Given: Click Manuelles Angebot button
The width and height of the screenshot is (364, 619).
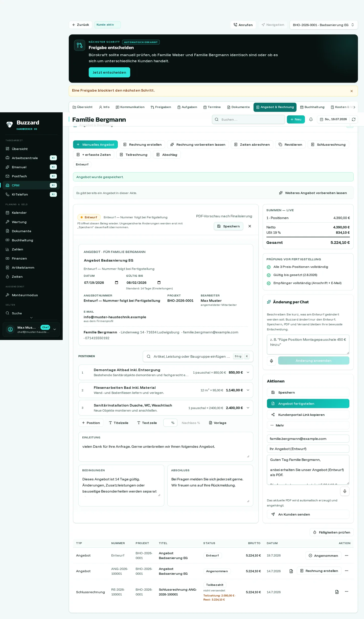Looking at the screenshot, I should 96,144.
